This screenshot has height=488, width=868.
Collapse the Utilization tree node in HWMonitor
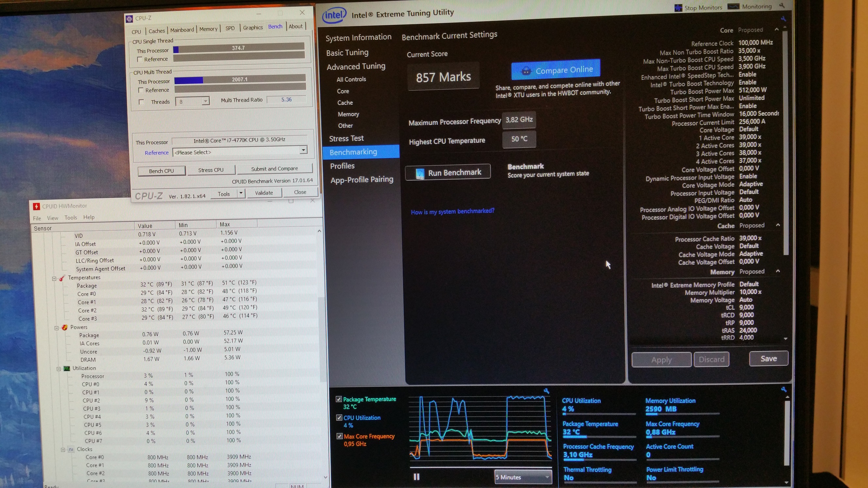[x=58, y=369]
